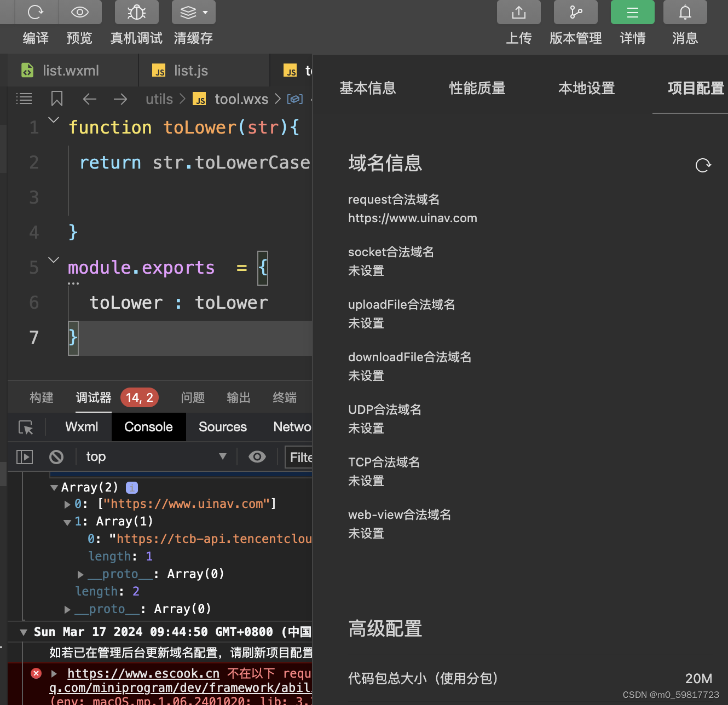Image resolution: width=728 pixels, height=705 pixels.
Task: Click the utils breadcrumb
Action: (159, 99)
